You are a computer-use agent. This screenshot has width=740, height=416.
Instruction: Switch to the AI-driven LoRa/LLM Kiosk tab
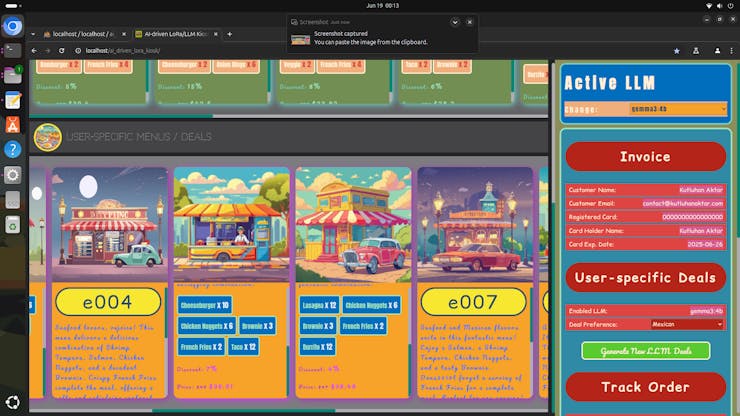coord(178,33)
